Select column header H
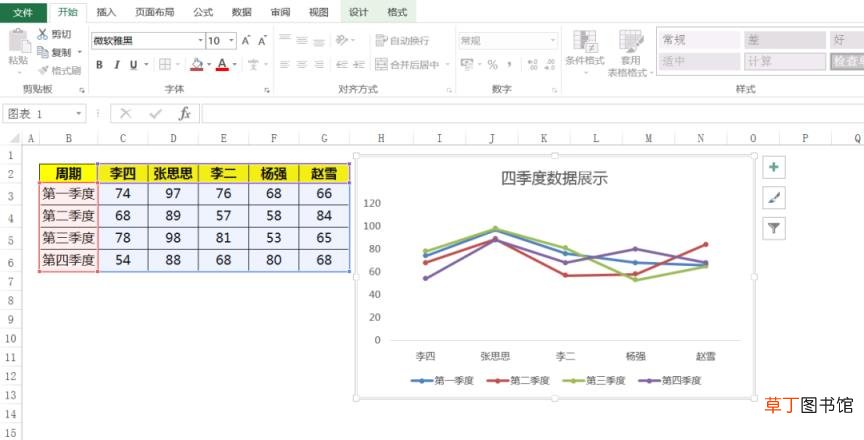Viewport: 864px width, 440px height. pyautogui.click(x=381, y=138)
